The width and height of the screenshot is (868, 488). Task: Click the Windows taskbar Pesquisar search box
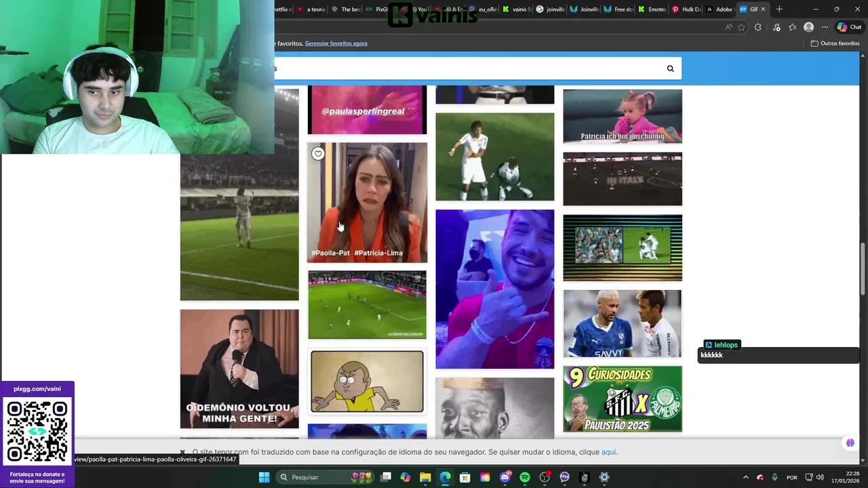click(x=324, y=477)
